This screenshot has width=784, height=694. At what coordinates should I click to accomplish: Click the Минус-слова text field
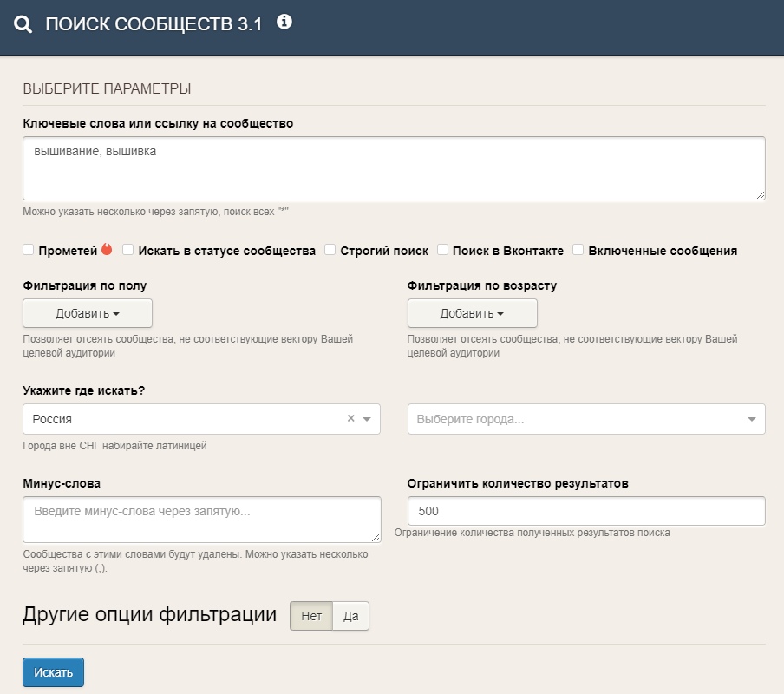coord(202,520)
